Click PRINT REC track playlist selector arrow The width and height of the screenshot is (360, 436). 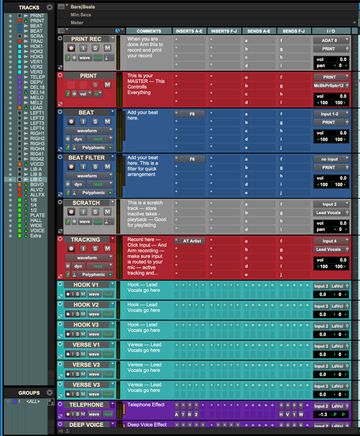(112, 39)
